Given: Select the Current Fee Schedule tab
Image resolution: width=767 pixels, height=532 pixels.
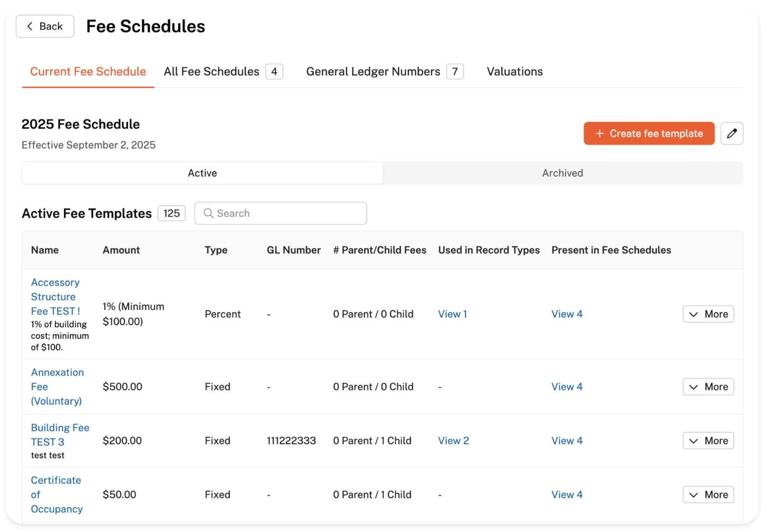Looking at the screenshot, I should click(x=88, y=72).
